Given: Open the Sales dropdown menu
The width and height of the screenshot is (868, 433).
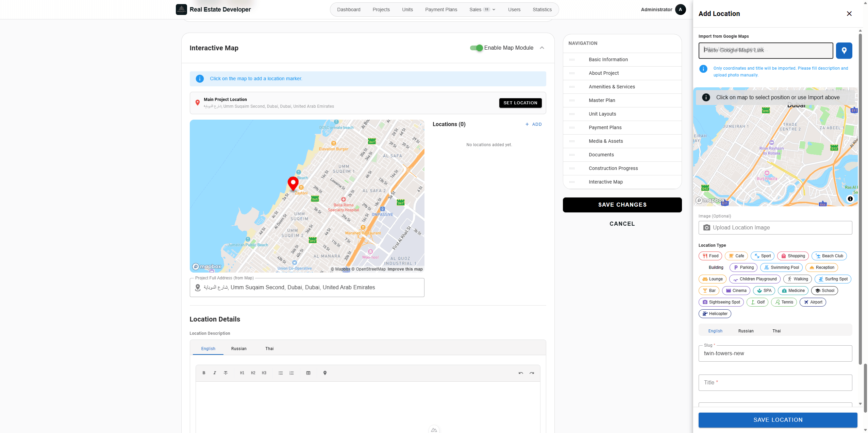Looking at the screenshot, I should tap(482, 10).
